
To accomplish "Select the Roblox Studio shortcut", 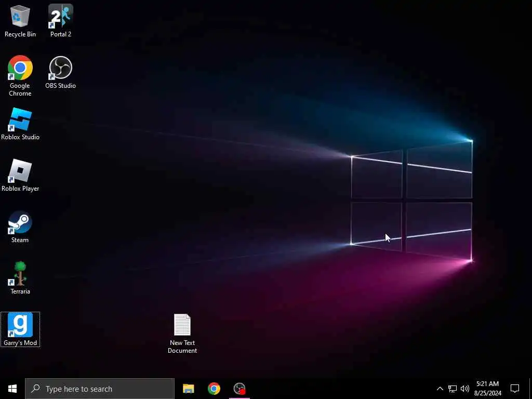I will click(20, 124).
